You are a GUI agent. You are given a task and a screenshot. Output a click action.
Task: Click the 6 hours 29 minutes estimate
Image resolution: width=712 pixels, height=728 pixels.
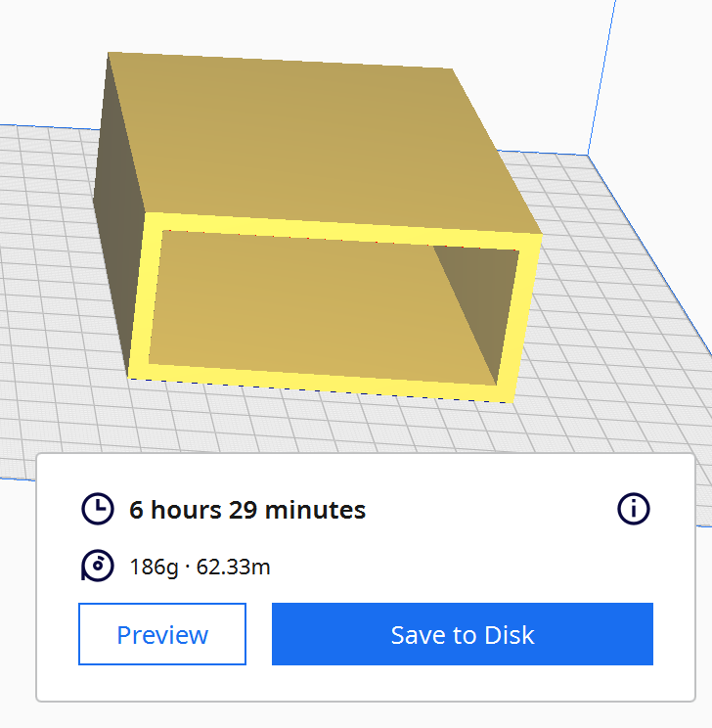tap(247, 510)
